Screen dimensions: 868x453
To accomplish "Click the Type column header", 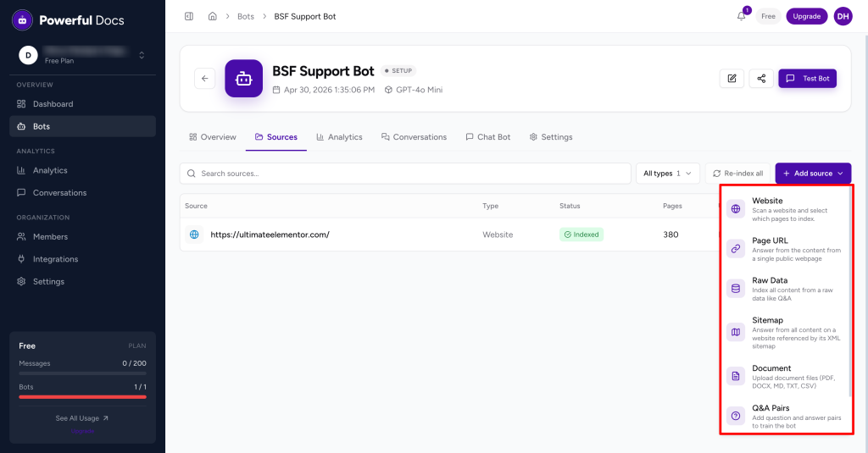I will tap(491, 206).
